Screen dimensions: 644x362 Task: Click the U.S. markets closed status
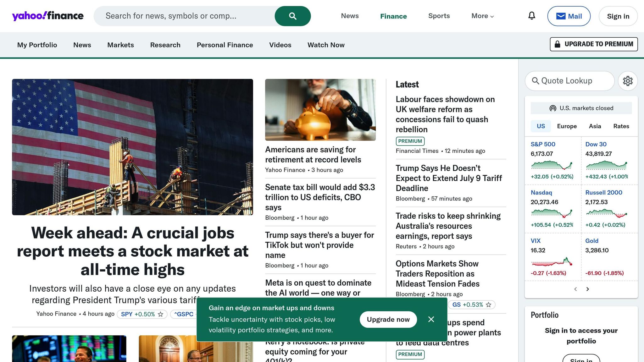581,108
